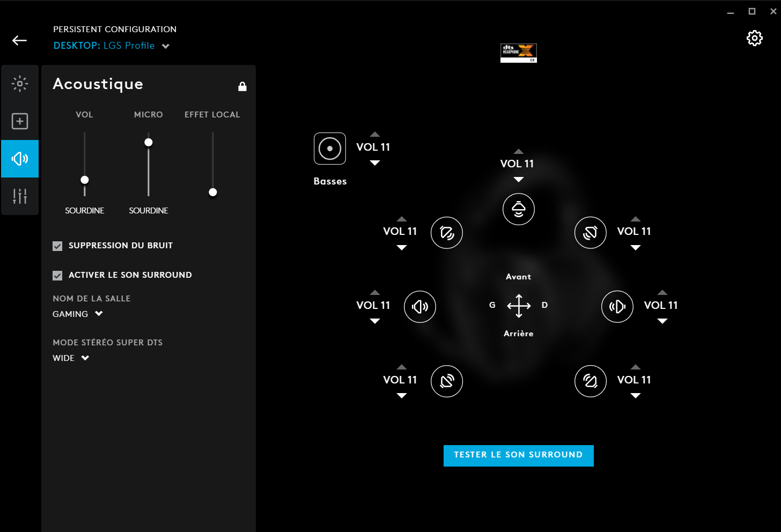
Task: Click the lock icon beside Acoustique
Action: [242, 86]
